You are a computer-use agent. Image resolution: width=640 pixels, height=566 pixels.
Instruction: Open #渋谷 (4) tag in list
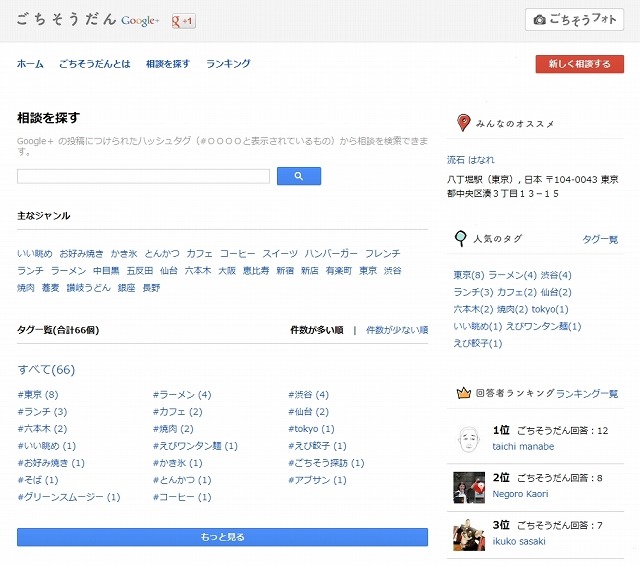[308, 395]
